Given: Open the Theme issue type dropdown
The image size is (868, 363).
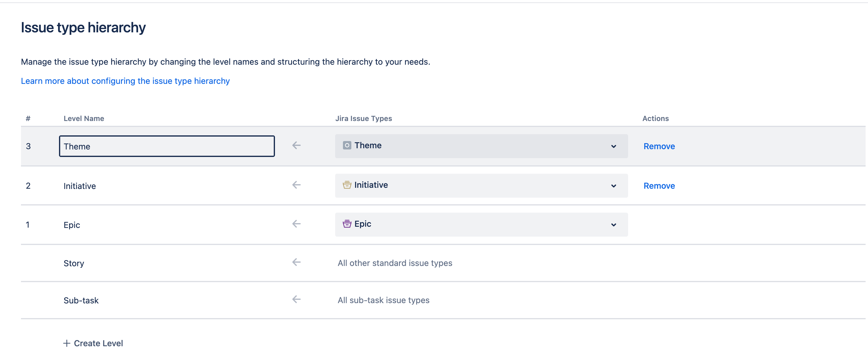Looking at the screenshot, I should click(481, 146).
